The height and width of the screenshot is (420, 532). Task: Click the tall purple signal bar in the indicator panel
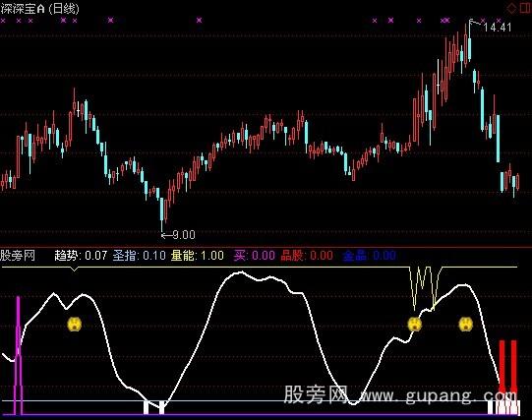click(x=19, y=355)
